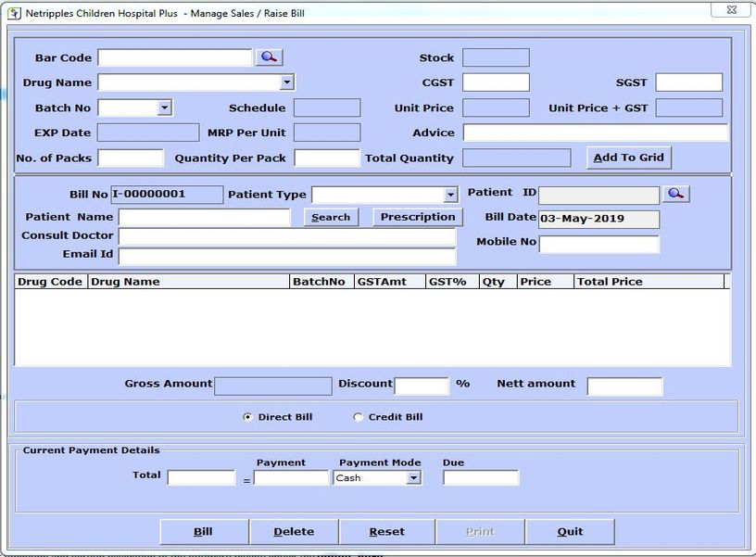Select the Direct Bill radio button
The height and width of the screenshot is (557, 756).
[x=247, y=417]
